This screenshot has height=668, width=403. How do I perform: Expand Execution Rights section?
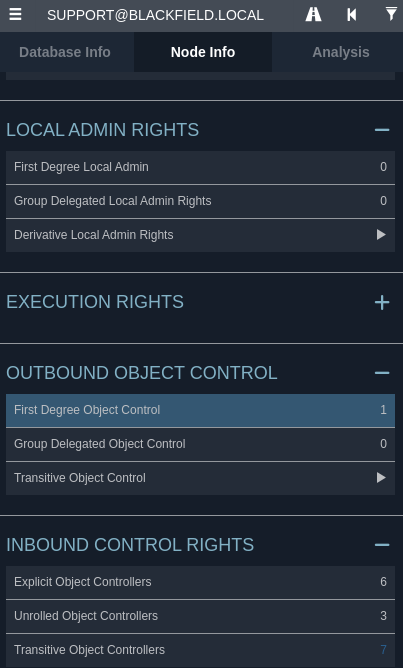tap(382, 302)
